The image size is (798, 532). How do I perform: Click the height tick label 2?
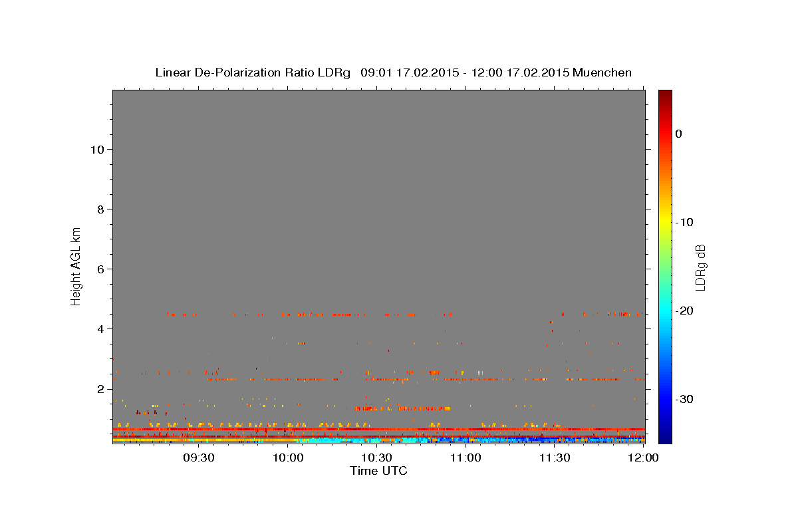(100, 389)
